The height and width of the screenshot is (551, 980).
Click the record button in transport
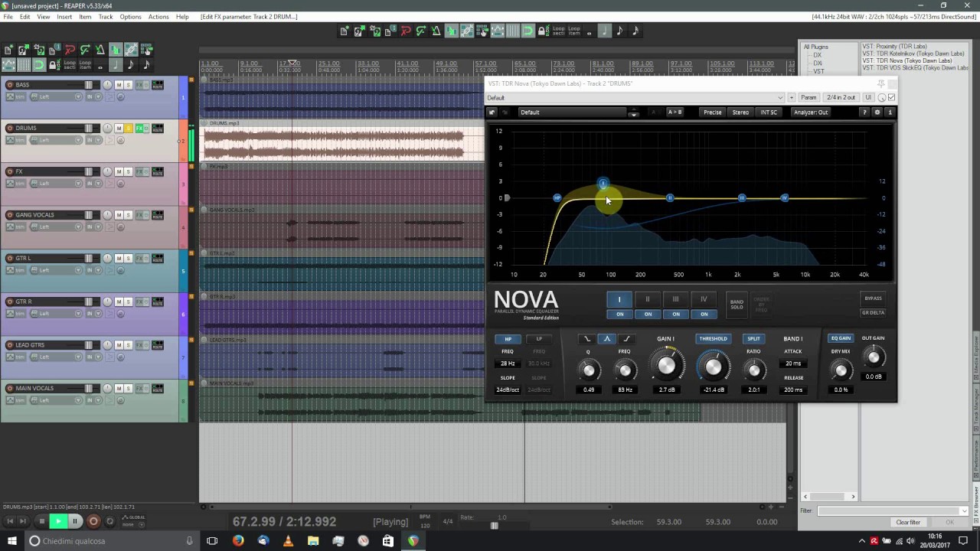tap(93, 521)
